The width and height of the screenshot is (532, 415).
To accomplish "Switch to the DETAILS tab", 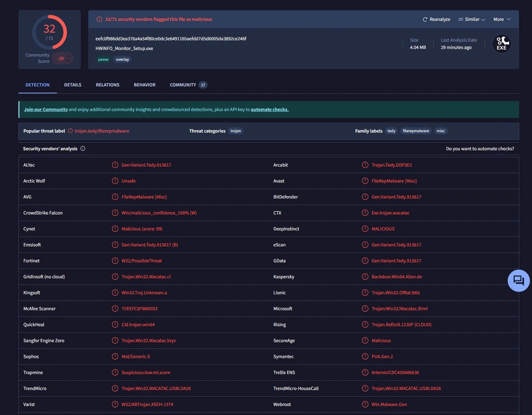I will tap(72, 85).
